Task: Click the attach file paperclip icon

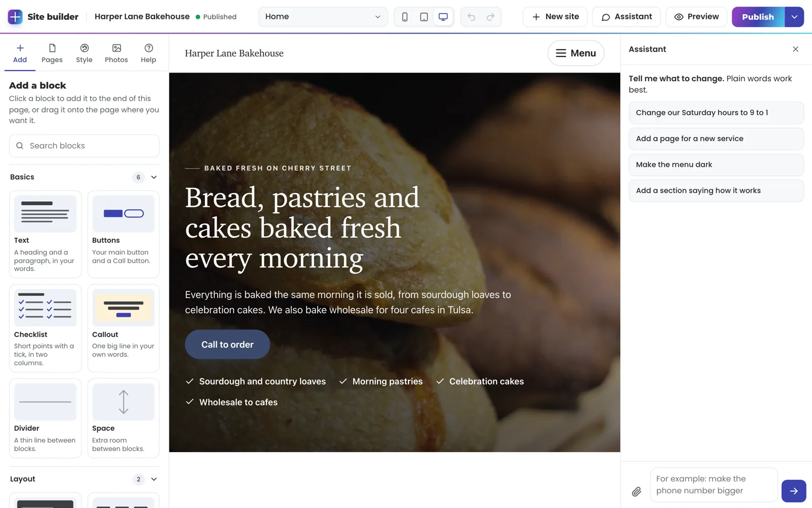Action: coord(636,491)
